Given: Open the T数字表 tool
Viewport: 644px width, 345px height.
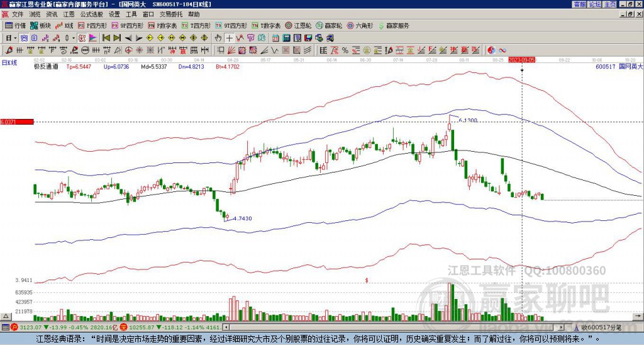Looking at the screenshot, I should [x=266, y=25].
